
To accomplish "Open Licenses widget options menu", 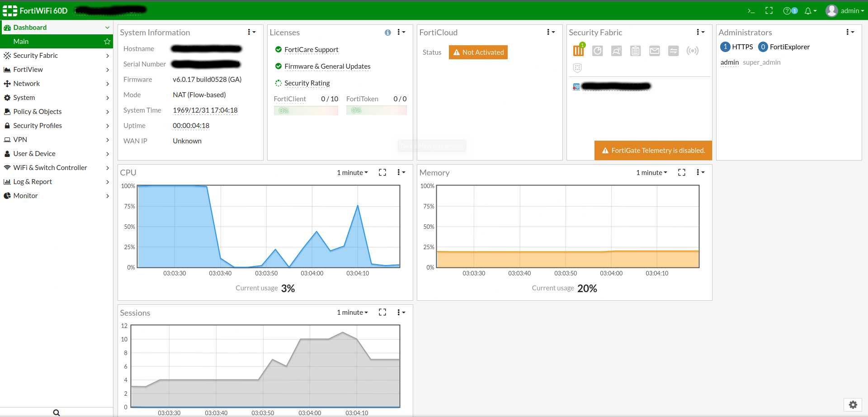I will click(401, 32).
